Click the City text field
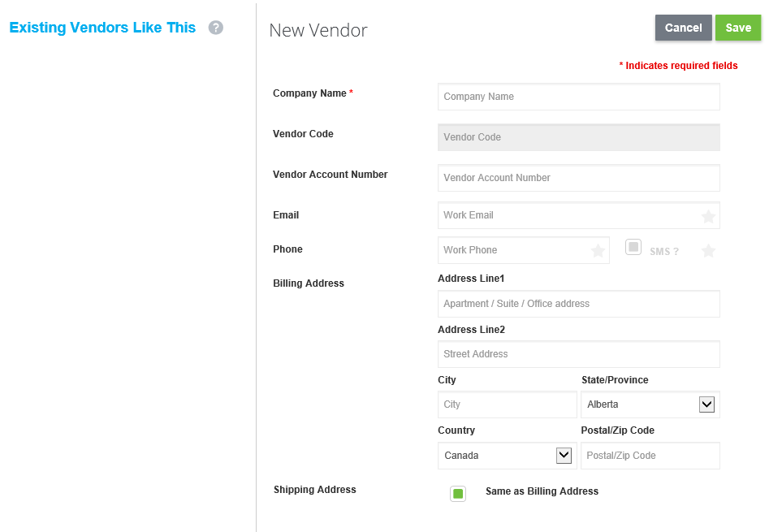The width and height of the screenshot is (769, 532). 507,404
